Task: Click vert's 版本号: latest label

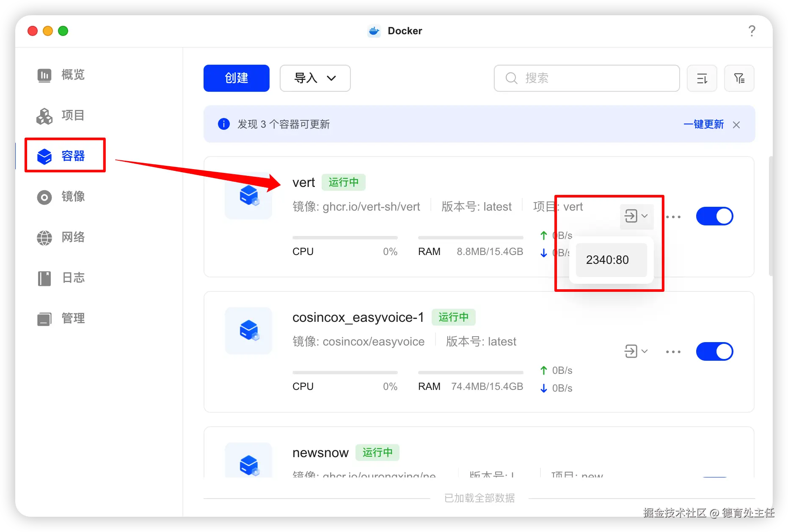Action: (477, 207)
